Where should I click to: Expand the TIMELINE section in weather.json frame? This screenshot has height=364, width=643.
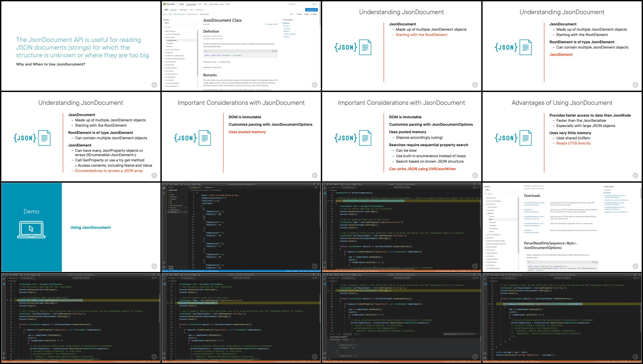tap(170, 269)
